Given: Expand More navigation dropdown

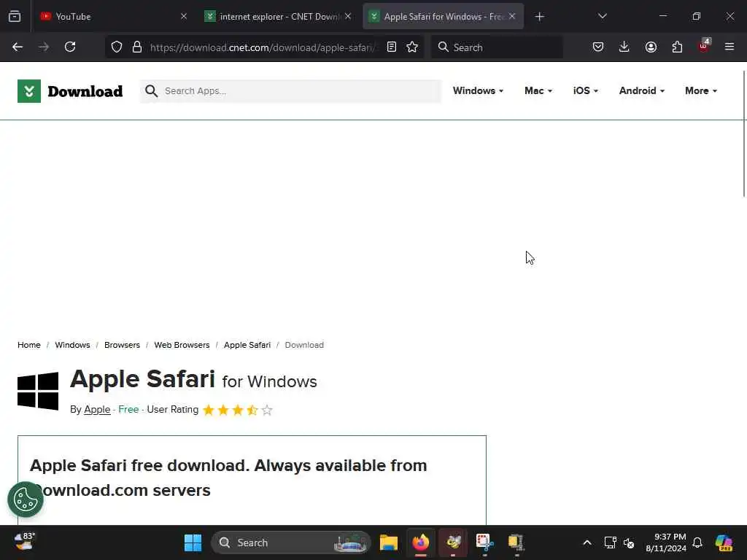Looking at the screenshot, I should [x=701, y=91].
